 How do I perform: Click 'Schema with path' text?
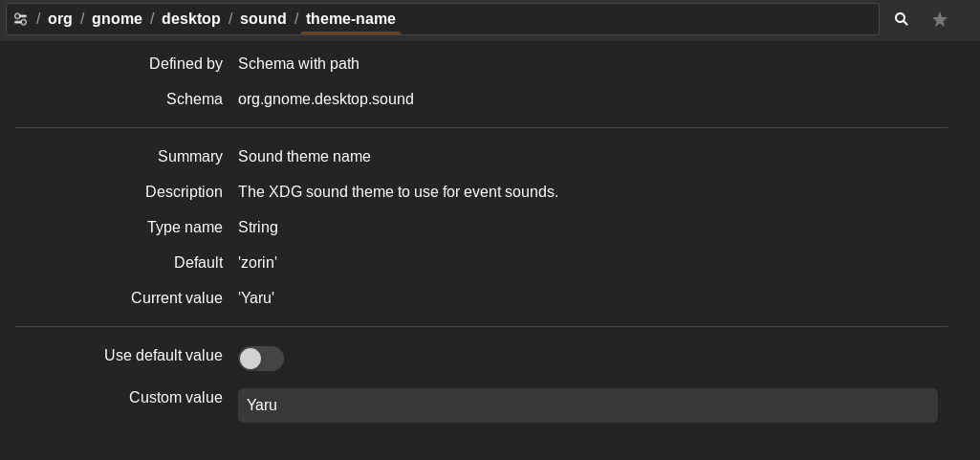(298, 64)
